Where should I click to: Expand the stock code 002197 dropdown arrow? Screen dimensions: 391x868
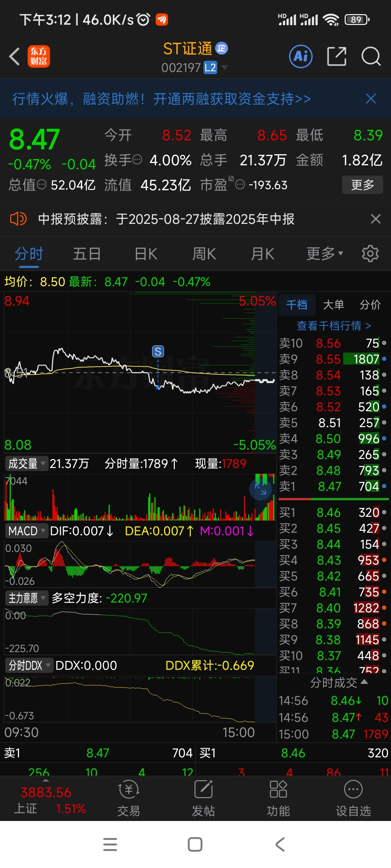(x=224, y=67)
